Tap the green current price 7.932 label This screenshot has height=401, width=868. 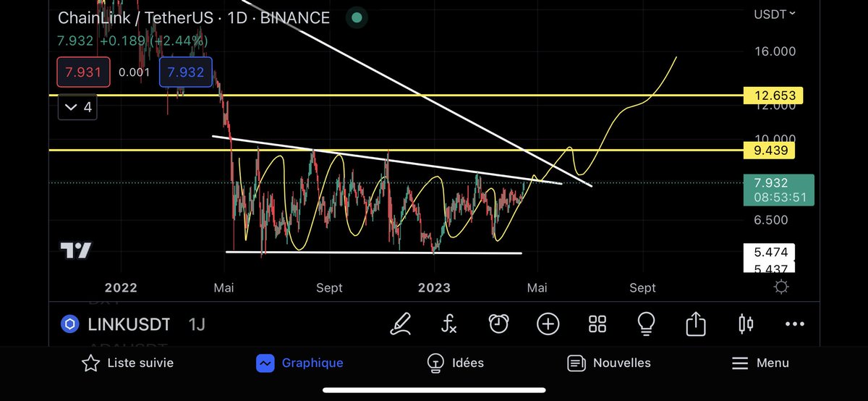tap(778, 190)
